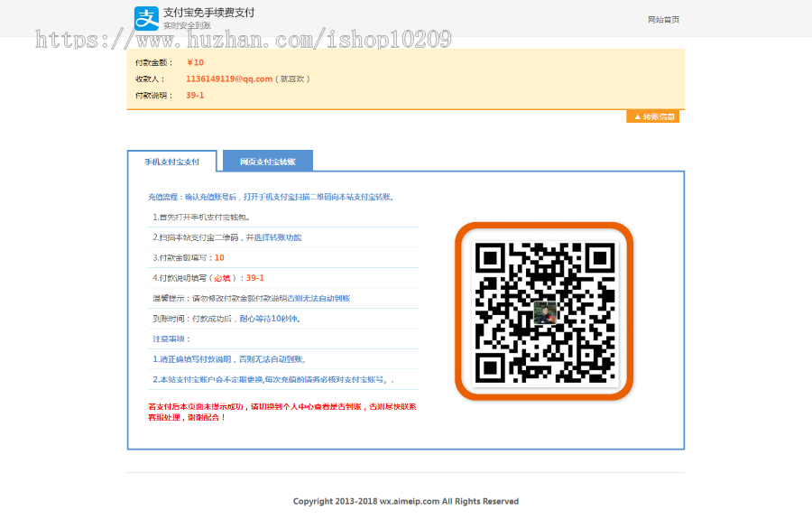Click the red payment failure warning text
812x529 pixels.
pos(282,412)
